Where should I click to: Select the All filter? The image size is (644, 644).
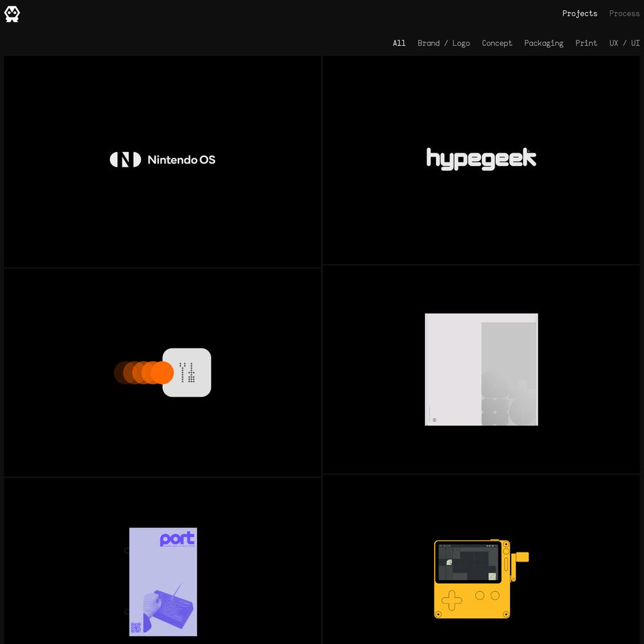[x=399, y=43]
